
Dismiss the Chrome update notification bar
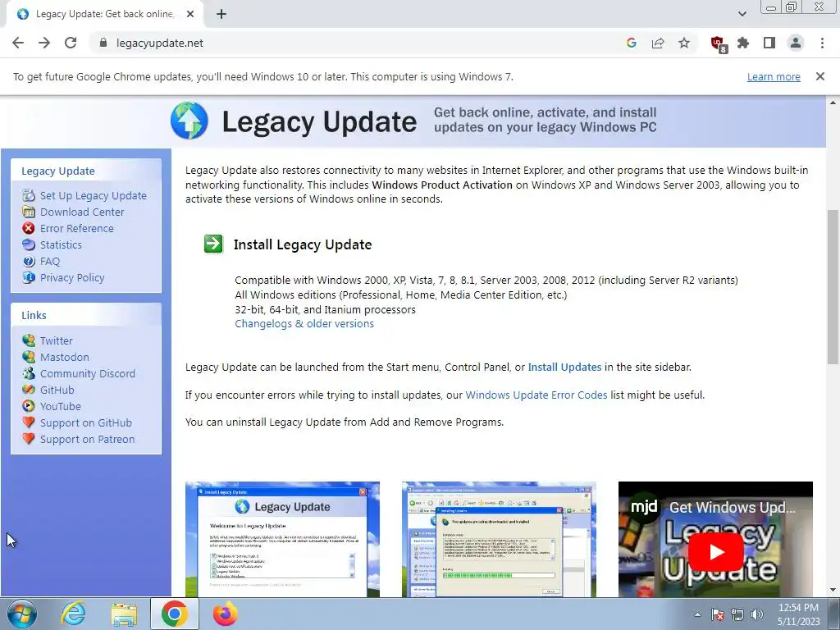point(819,76)
